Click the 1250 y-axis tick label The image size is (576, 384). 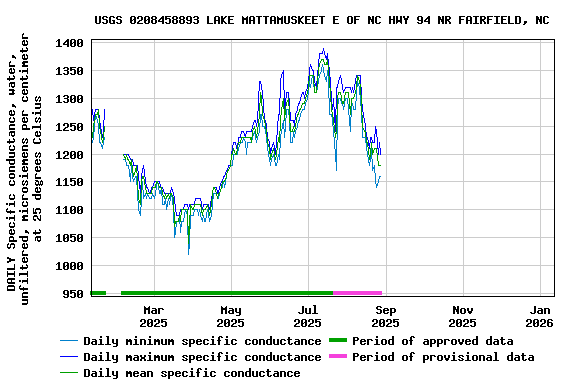tap(69, 127)
